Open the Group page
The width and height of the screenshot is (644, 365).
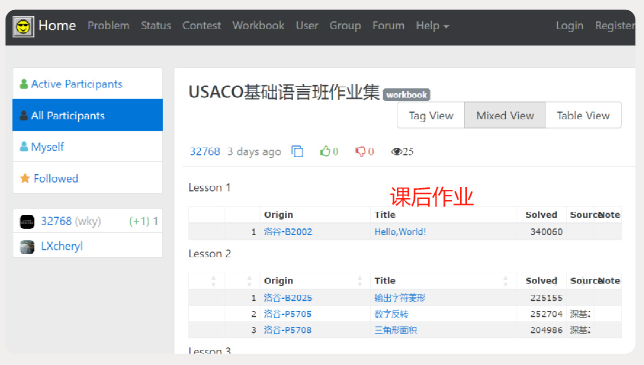pyautogui.click(x=345, y=25)
